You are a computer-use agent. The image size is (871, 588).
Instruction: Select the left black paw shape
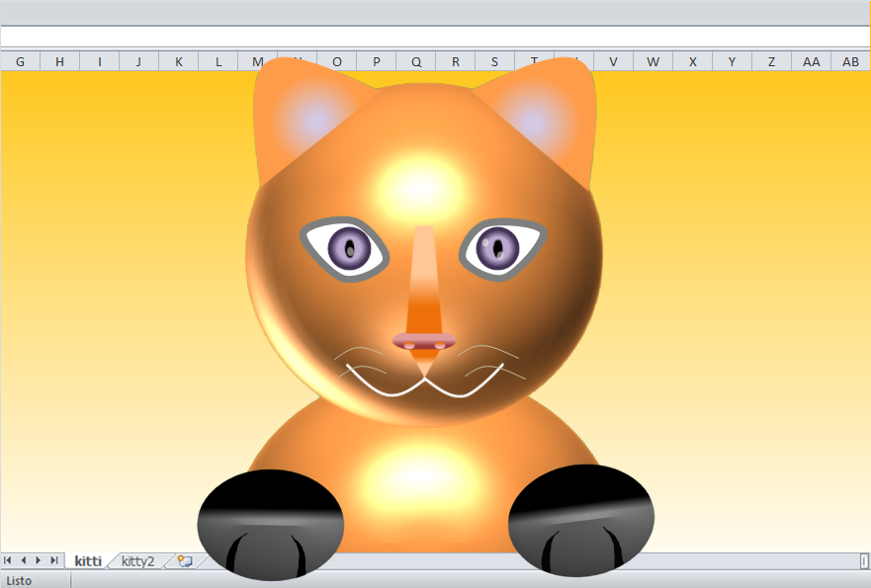pos(271,525)
